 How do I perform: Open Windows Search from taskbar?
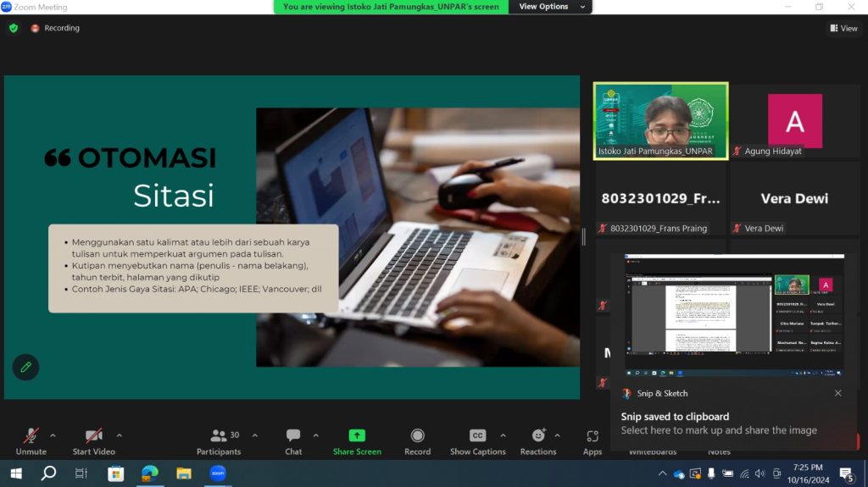[x=48, y=473]
